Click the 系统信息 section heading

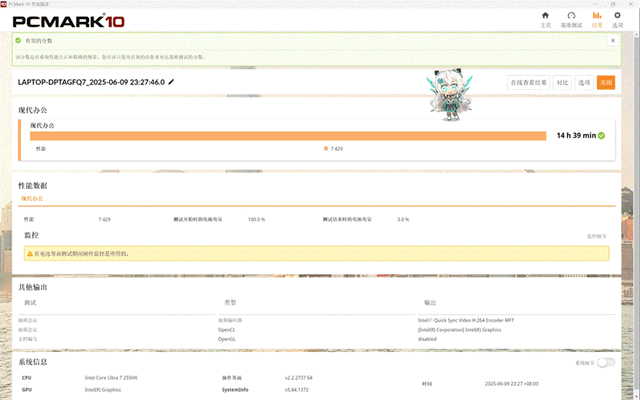[x=33, y=362]
